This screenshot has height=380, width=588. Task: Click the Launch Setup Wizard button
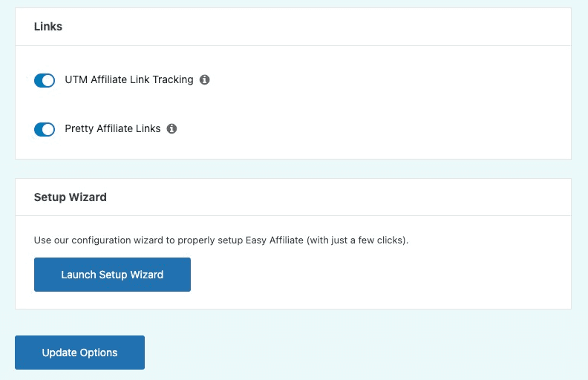pyautogui.click(x=112, y=275)
